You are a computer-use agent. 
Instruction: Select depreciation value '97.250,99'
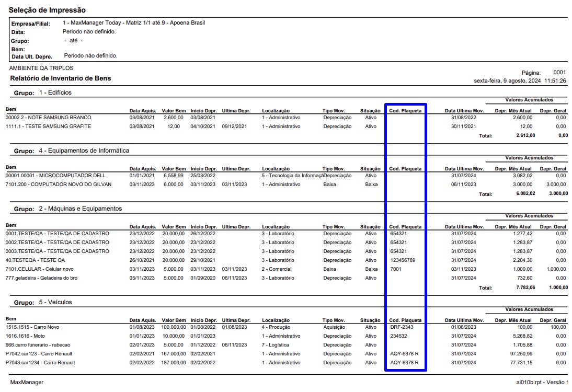(x=521, y=354)
